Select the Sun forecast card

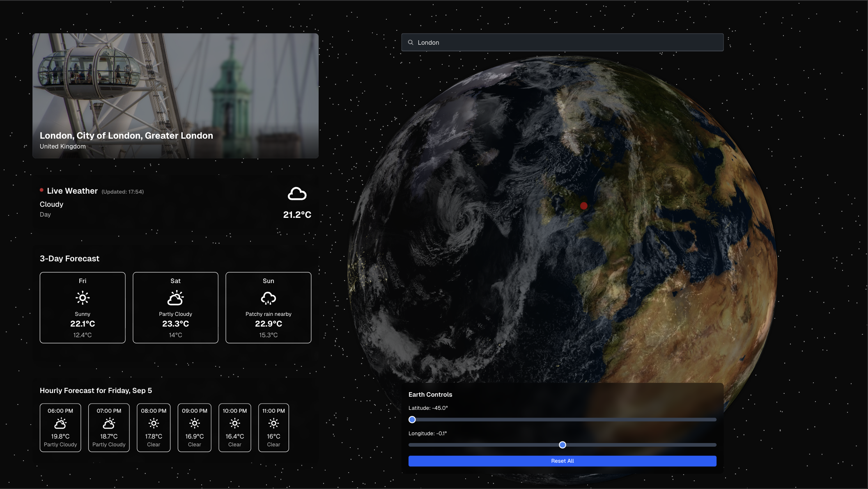(268, 308)
